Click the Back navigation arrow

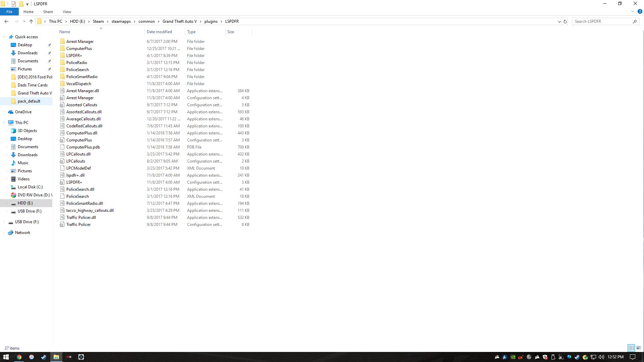point(6,21)
